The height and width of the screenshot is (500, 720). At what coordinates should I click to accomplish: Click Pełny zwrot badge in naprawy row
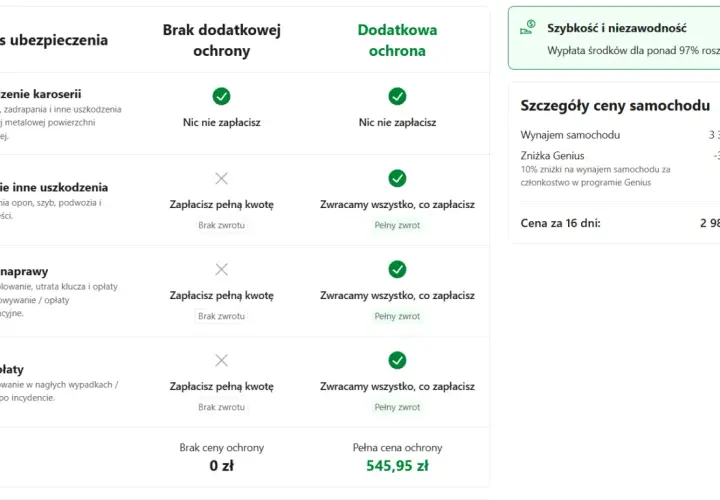pos(397,316)
